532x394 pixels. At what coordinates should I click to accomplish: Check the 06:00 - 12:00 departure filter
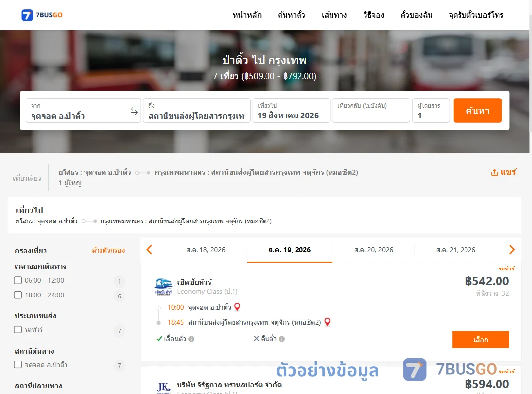(x=18, y=280)
